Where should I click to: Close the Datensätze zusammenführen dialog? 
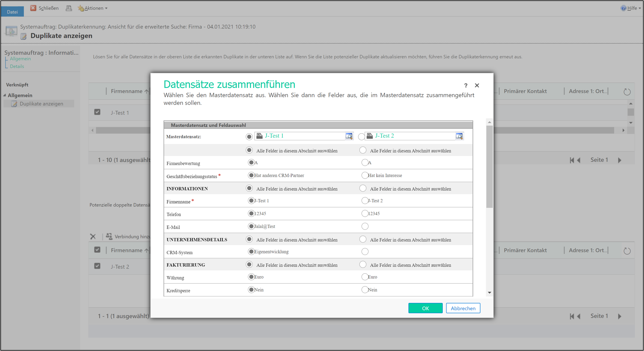tap(477, 85)
